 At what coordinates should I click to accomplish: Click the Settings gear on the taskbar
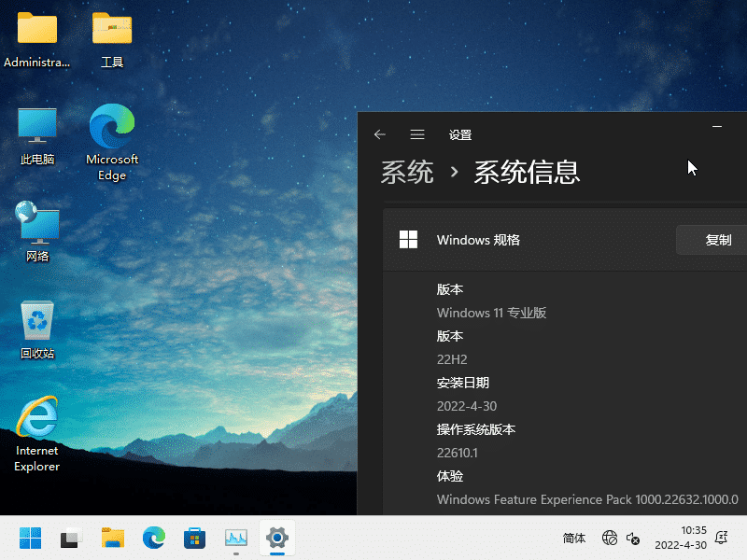pos(277,538)
